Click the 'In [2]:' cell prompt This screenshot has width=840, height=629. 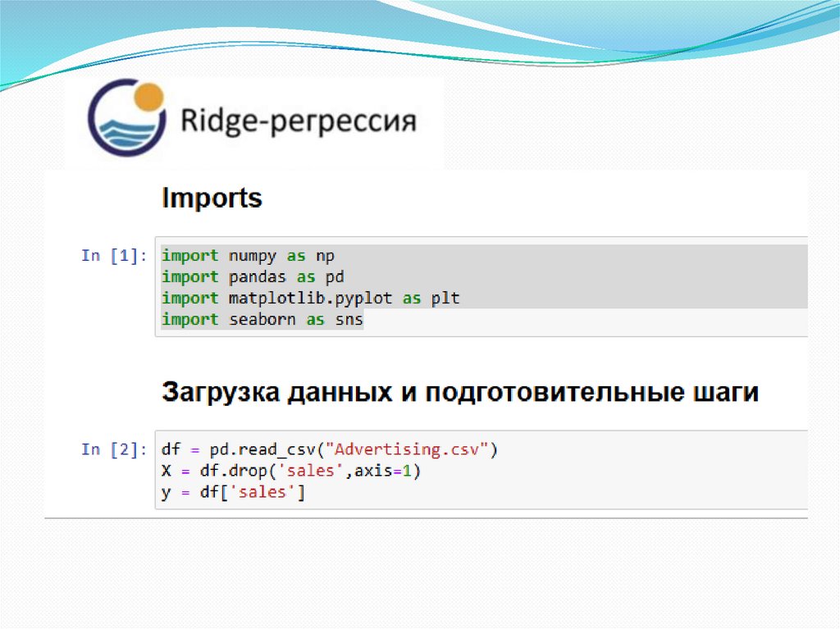tap(114, 449)
